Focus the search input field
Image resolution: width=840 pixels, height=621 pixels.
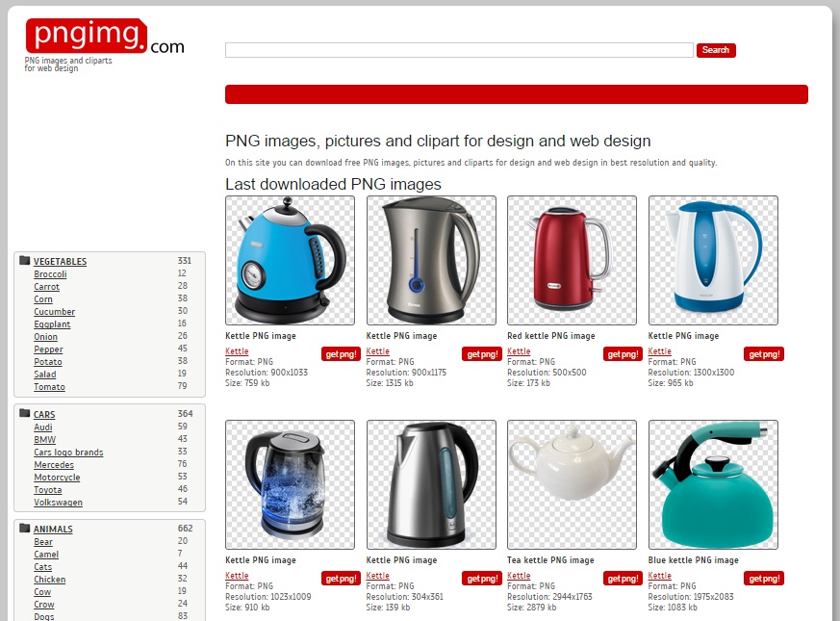459,50
